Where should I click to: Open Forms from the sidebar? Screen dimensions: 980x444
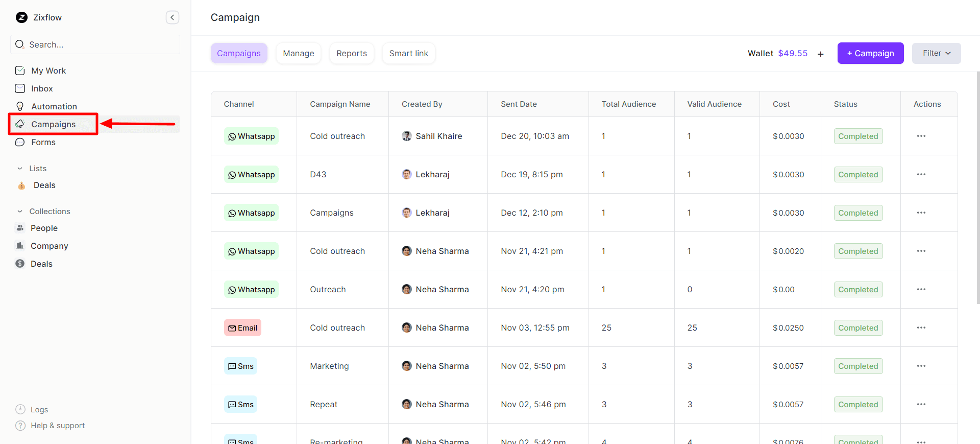pos(43,142)
